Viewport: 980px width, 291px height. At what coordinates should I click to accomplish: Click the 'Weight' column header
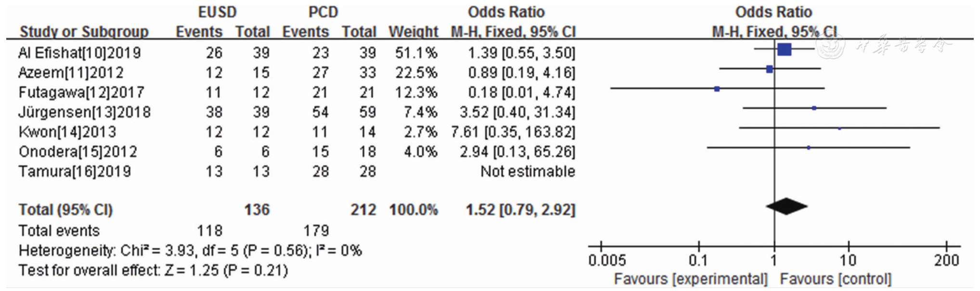coord(413,32)
